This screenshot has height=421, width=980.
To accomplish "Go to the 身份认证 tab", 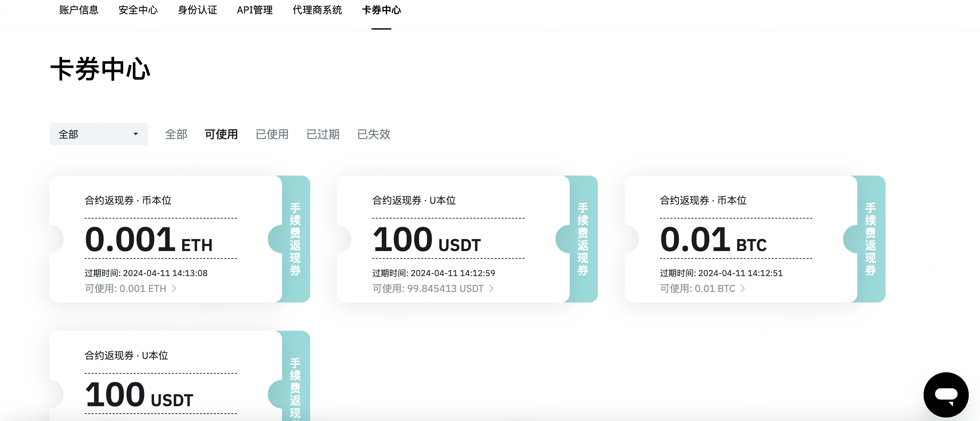I will tap(197, 10).
